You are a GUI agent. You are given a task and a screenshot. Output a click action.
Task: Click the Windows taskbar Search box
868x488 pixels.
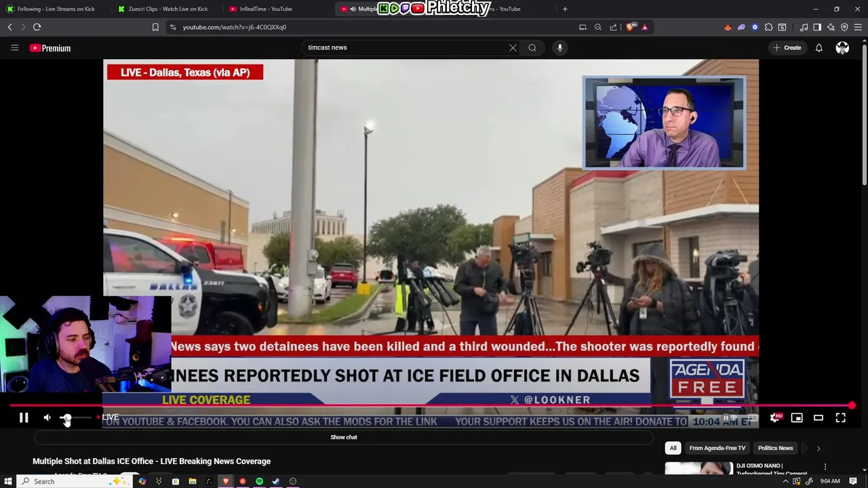(73, 481)
